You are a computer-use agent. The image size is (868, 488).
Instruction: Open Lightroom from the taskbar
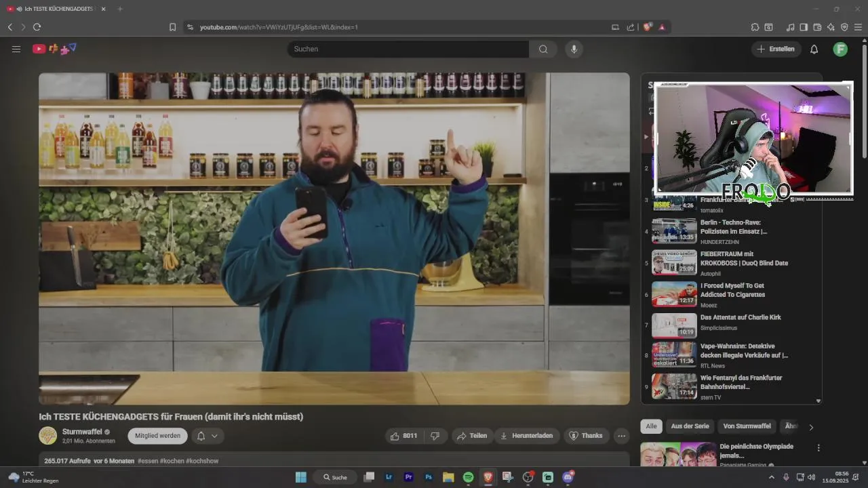[389, 477]
